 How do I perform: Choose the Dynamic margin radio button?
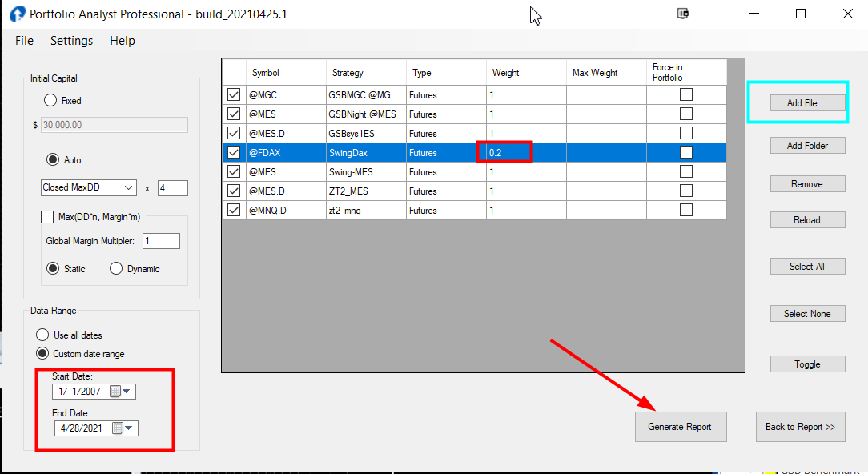pyautogui.click(x=116, y=269)
